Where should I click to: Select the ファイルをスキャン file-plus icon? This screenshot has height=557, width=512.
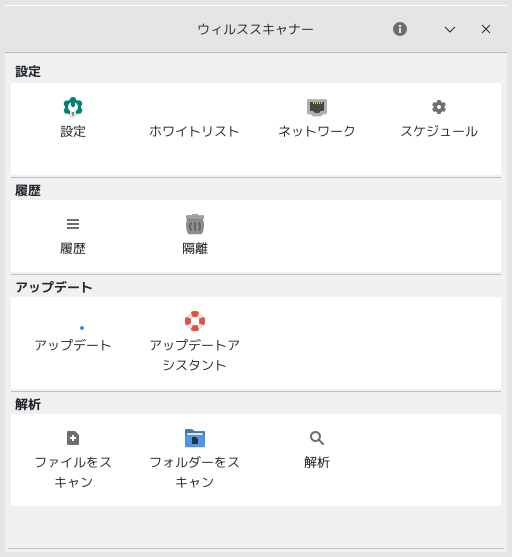point(73,438)
